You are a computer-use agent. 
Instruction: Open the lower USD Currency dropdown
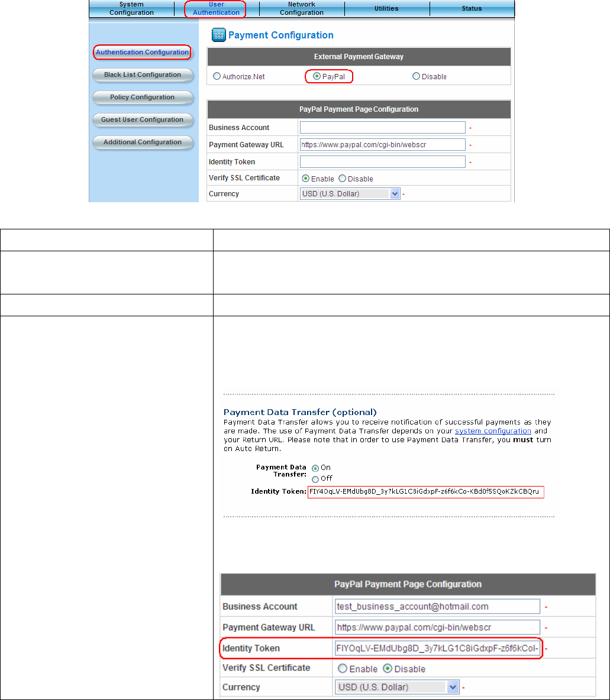(x=397, y=687)
